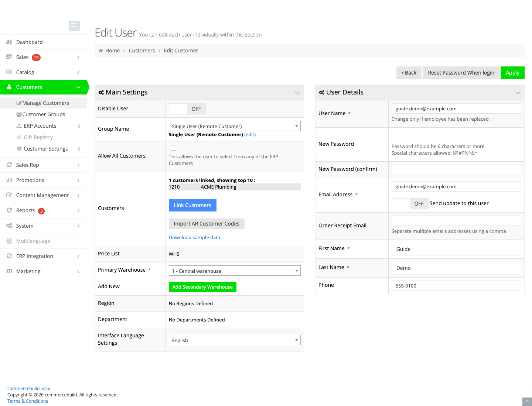Open Customer Settings submenu item
This screenshot has width=532, height=406.
click(x=43, y=149)
